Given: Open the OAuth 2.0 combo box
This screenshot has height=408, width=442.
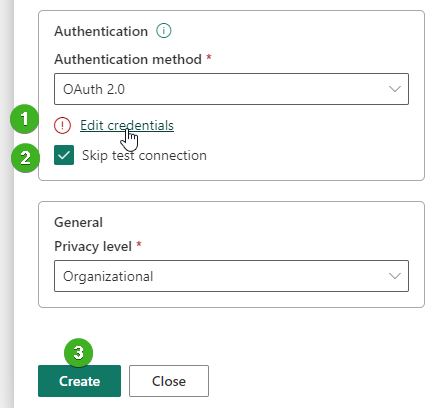Looking at the screenshot, I should click(231, 89).
